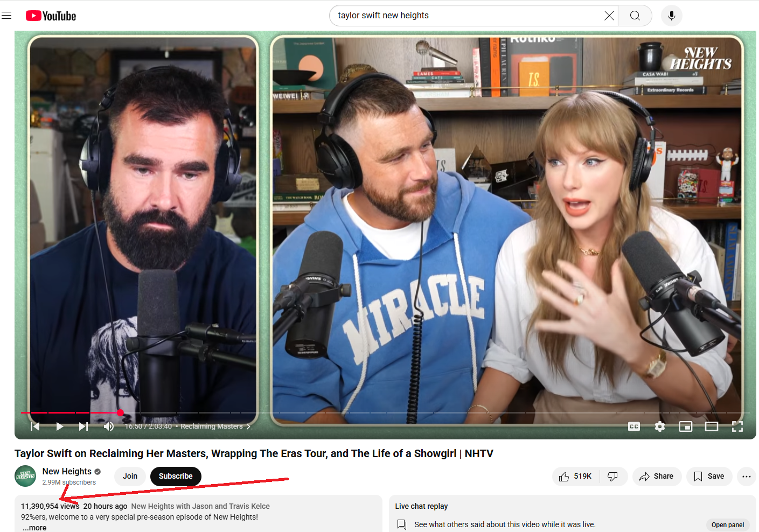The image size is (759, 532).
Task: Click the '2.99M subscribers' text
Action: 69,482
